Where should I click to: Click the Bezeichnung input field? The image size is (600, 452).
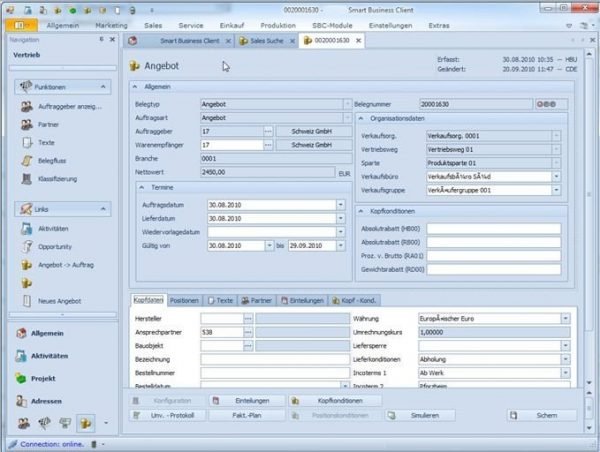275,359
